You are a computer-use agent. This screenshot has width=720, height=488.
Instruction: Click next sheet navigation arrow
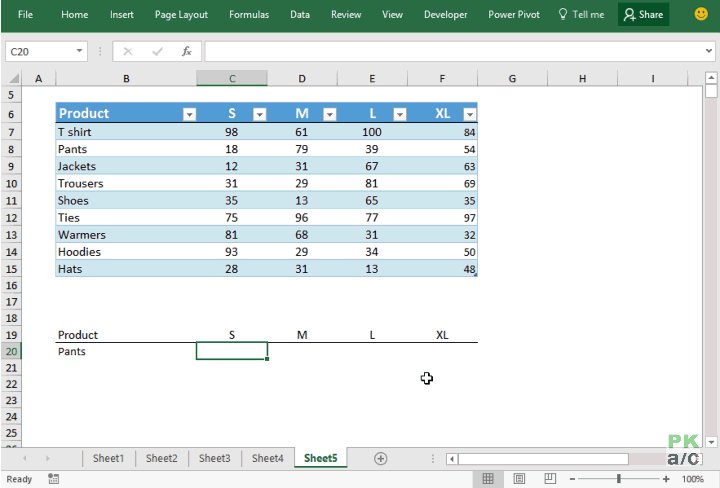point(47,458)
